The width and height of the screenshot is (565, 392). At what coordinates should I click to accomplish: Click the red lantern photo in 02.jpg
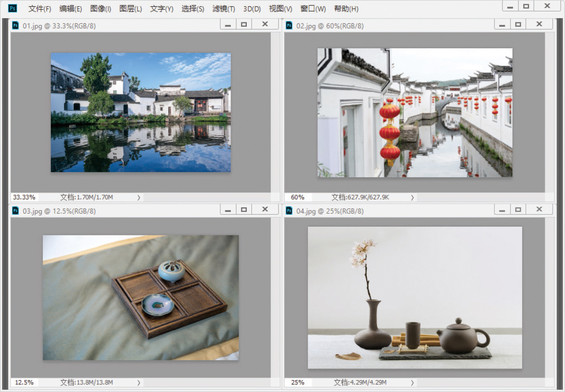[415, 113]
